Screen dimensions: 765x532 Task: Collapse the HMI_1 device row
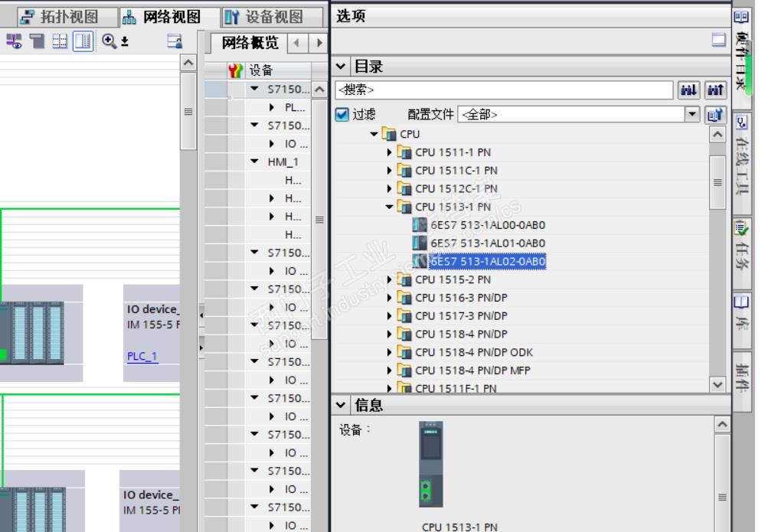(255, 162)
